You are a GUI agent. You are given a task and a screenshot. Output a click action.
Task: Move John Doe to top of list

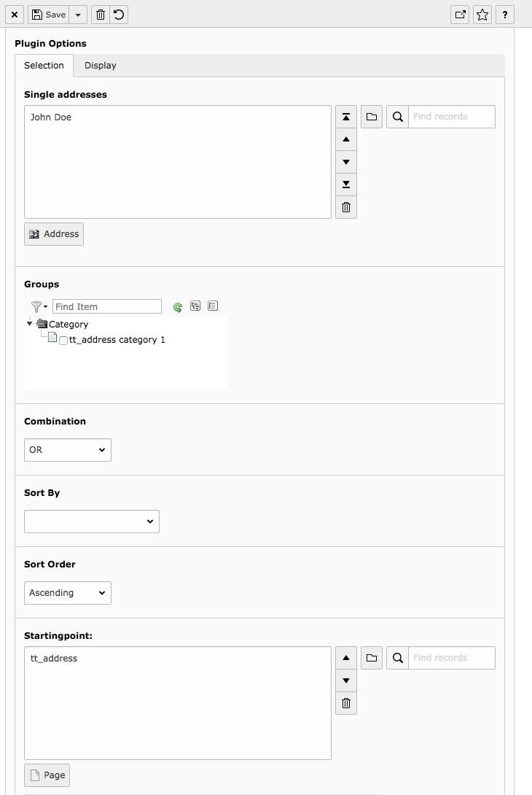click(x=346, y=117)
